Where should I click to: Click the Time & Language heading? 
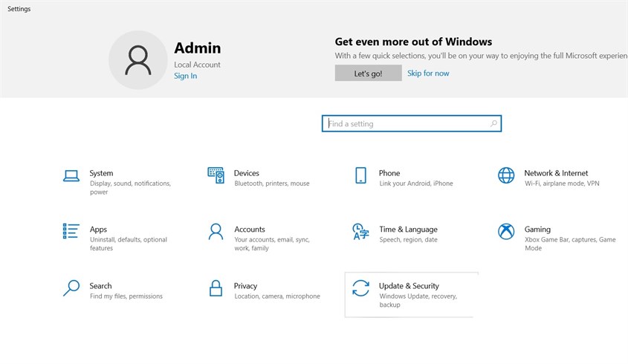pos(408,230)
